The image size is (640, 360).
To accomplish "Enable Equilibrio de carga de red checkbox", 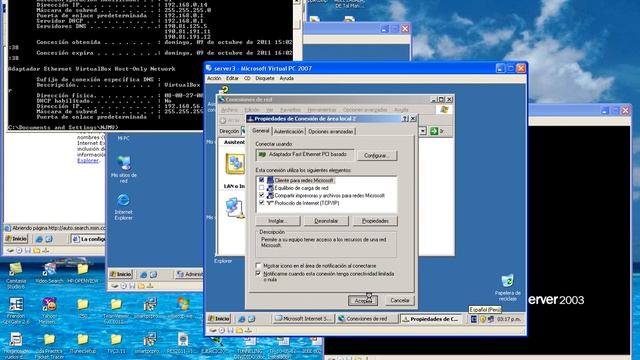I will click(261, 188).
